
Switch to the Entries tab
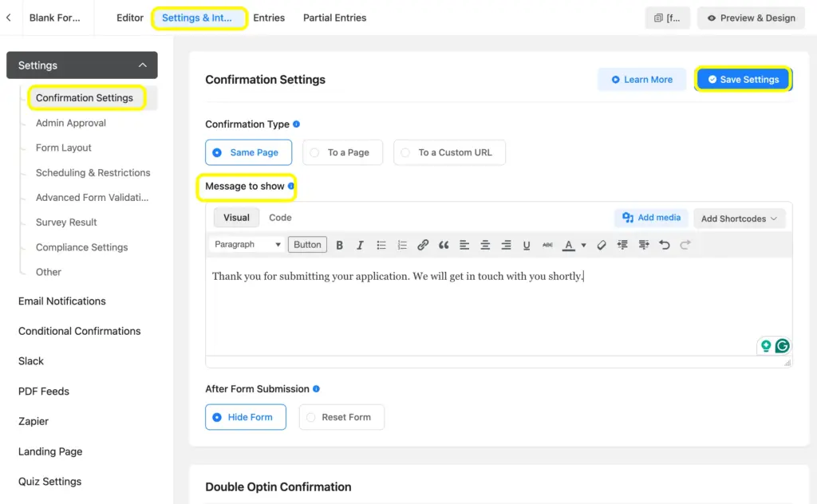pyautogui.click(x=269, y=18)
